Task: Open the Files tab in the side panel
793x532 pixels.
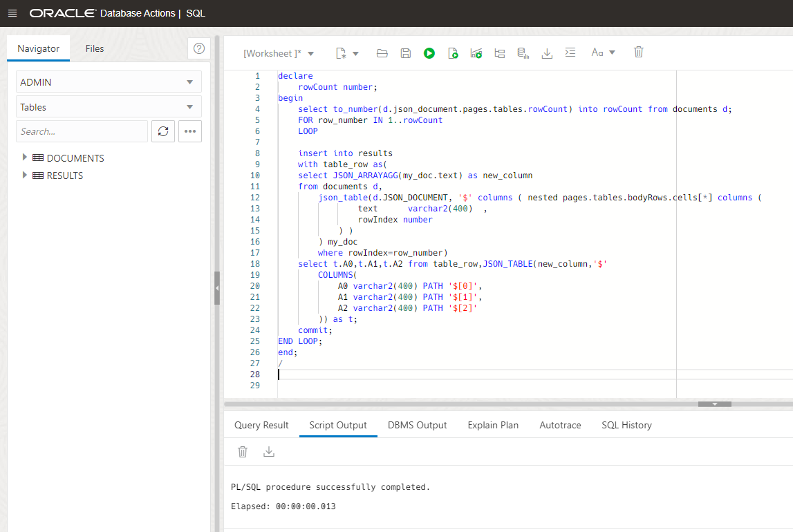Action: pos(95,48)
